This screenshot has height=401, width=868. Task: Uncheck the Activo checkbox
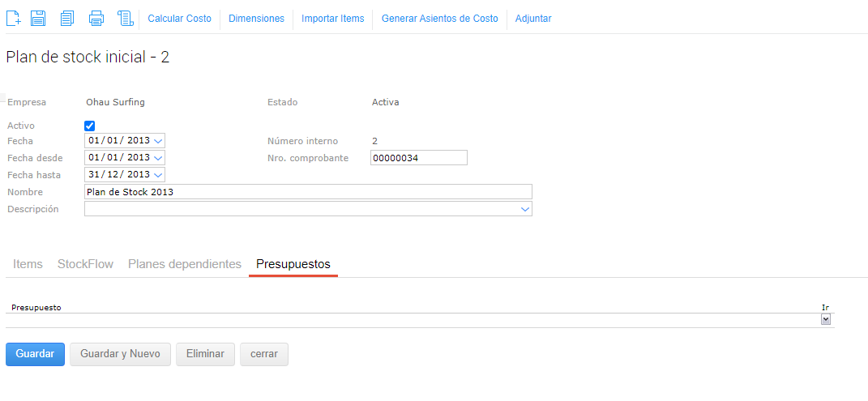(x=90, y=126)
